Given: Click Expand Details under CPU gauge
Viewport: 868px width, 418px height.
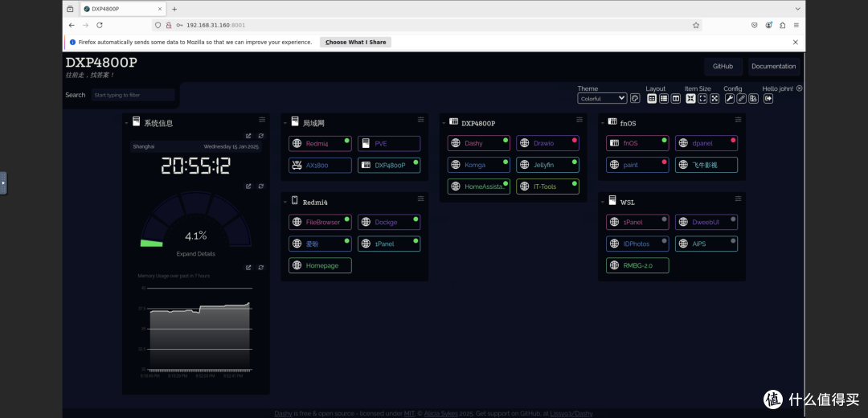Looking at the screenshot, I should (195, 253).
